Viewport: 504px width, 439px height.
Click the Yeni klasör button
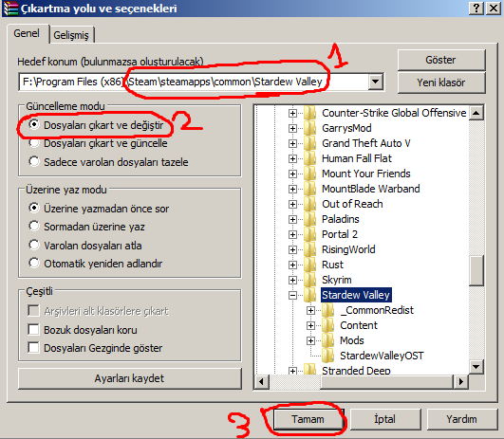441,82
